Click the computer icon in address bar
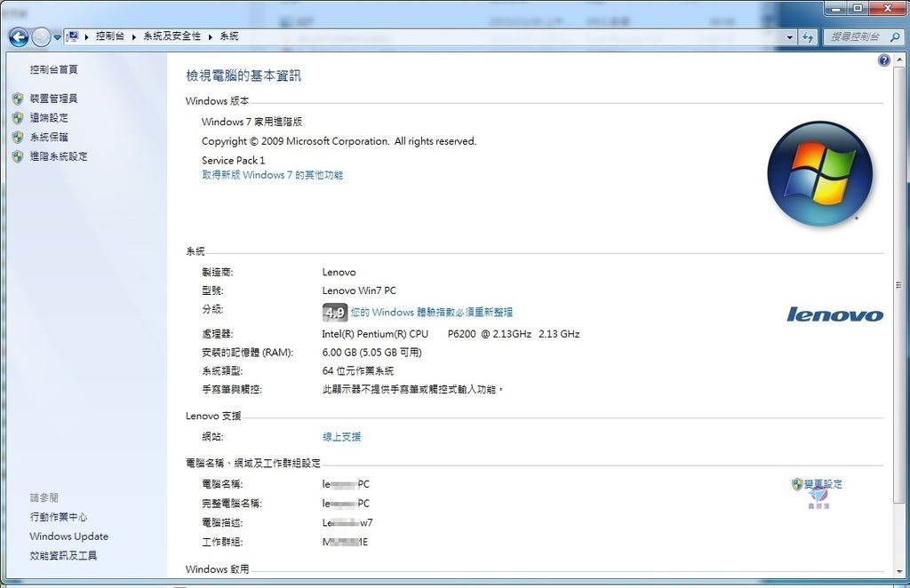This screenshot has height=588, width=910. [x=72, y=36]
